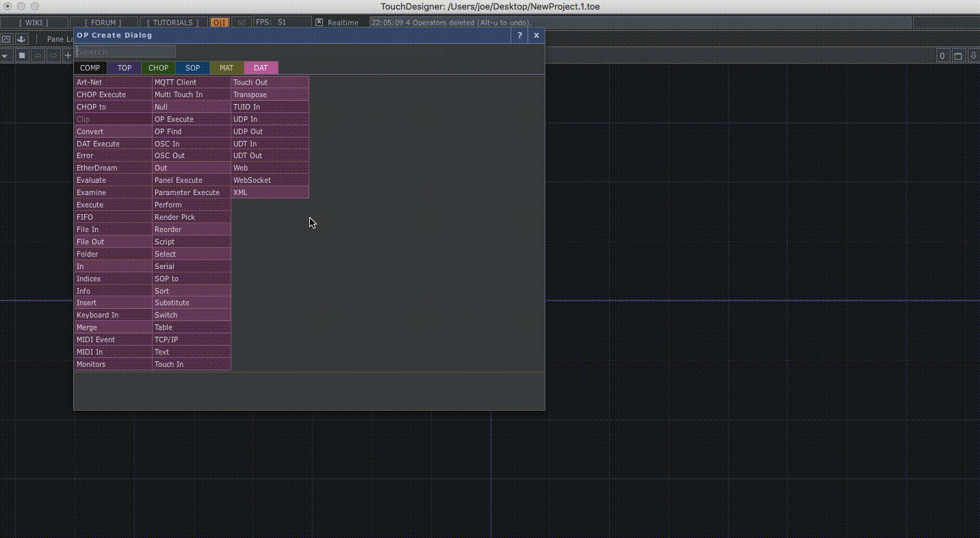Toggle the Realtime checkbox

pyautogui.click(x=319, y=23)
